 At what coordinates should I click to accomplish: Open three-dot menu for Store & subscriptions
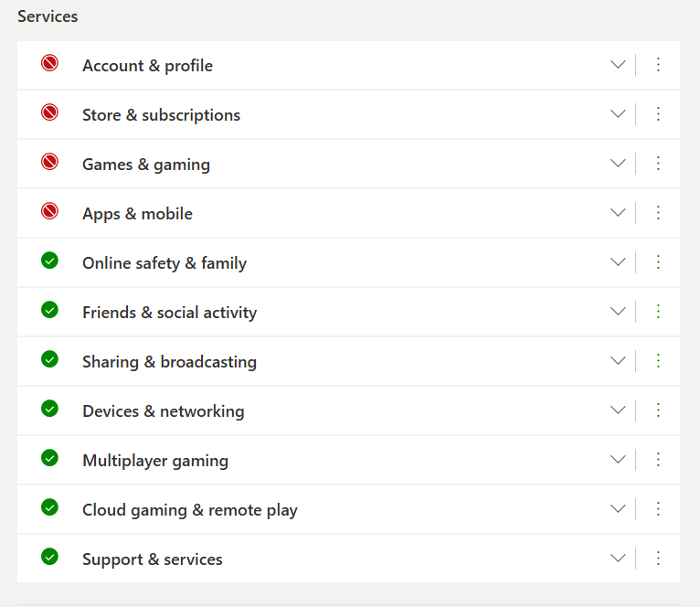pos(658,114)
